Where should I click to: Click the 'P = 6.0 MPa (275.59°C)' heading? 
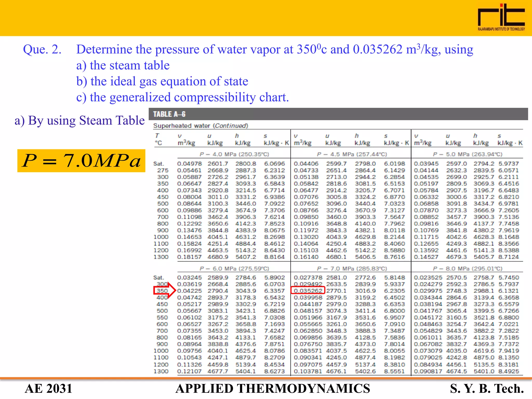[x=234, y=269]
